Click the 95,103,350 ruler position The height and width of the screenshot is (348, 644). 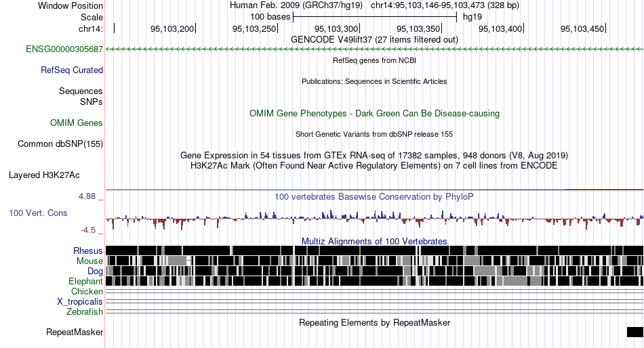pos(418,28)
